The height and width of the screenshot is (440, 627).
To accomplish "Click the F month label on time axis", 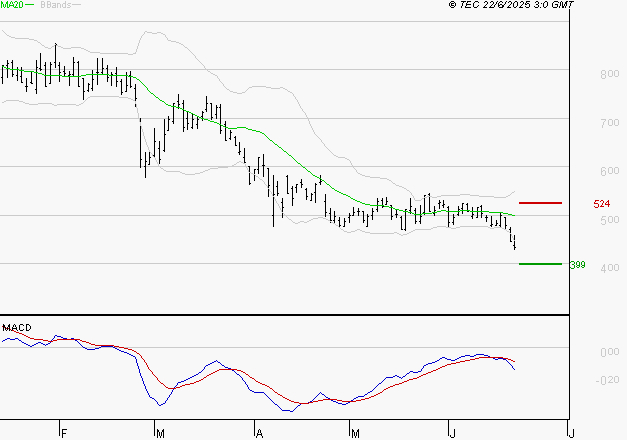I will pos(64,433).
